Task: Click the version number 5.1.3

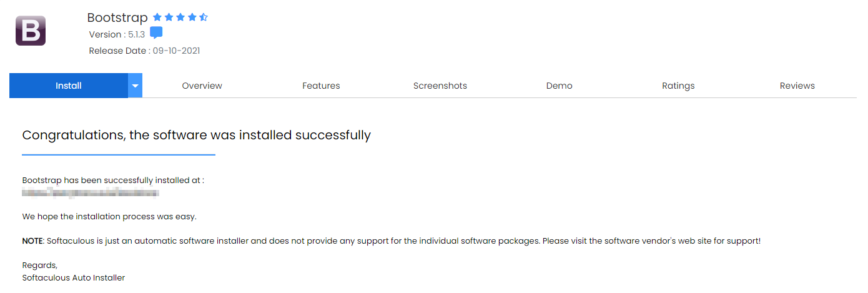Action: pyautogui.click(x=136, y=35)
